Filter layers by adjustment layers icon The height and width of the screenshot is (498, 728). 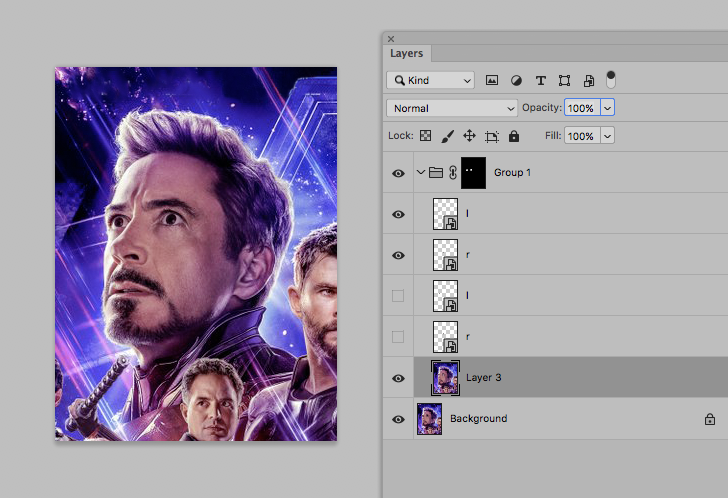516,81
